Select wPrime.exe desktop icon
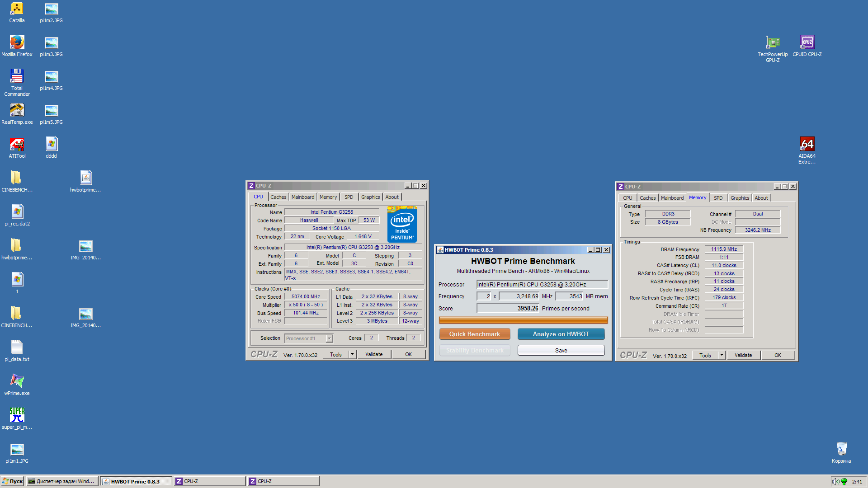This screenshot has width=868, height=488. [17, 385]
